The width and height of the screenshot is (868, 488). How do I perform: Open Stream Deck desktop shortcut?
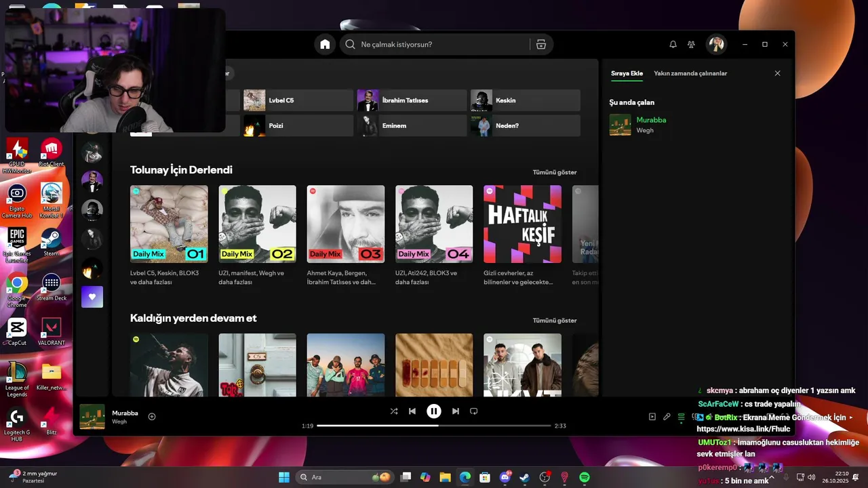52,287
